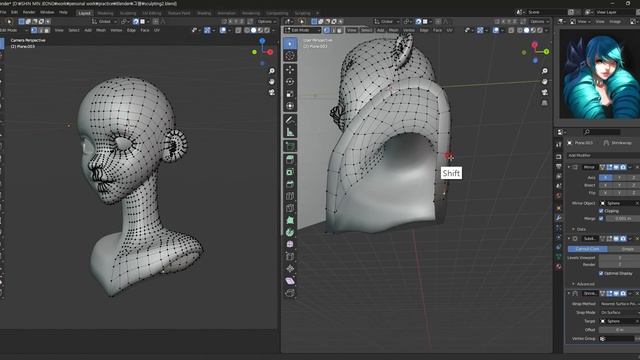Toggle Mirror Axis X button
Image resolution: width=640 pixels, height=360 pixels.
[x=605, y=178]
